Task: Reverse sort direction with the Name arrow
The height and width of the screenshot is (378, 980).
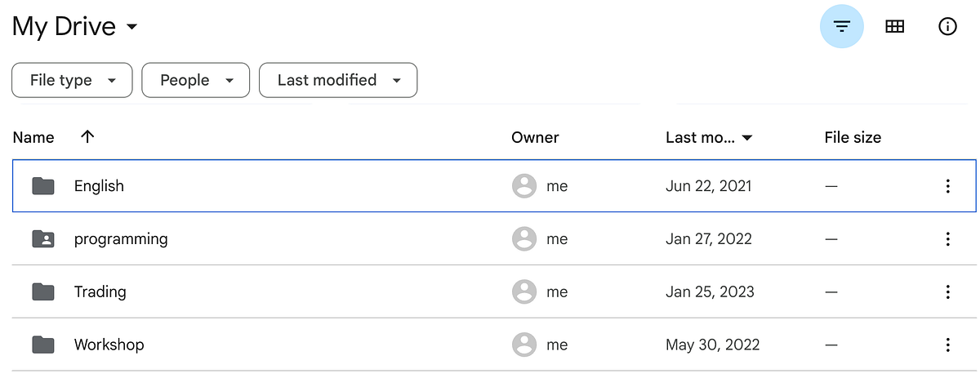Action: 87,137
